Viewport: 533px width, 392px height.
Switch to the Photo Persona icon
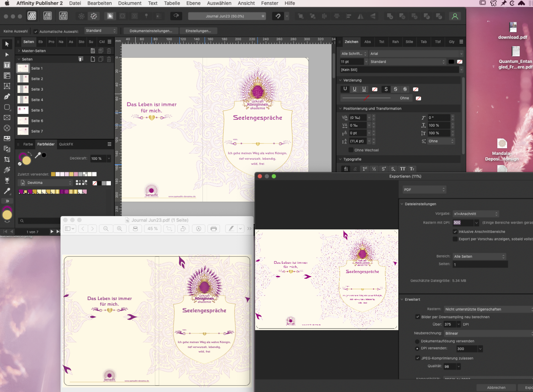(x=63, y=16)
